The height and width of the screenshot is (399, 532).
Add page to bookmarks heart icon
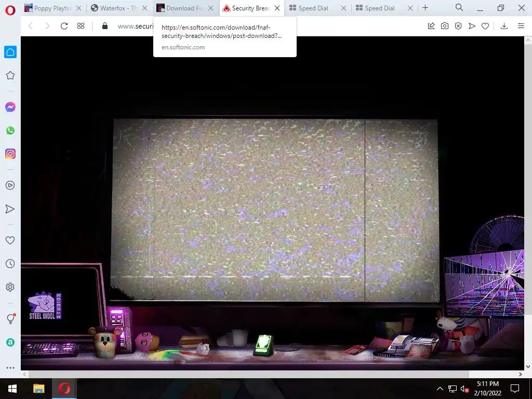point(485,26)
